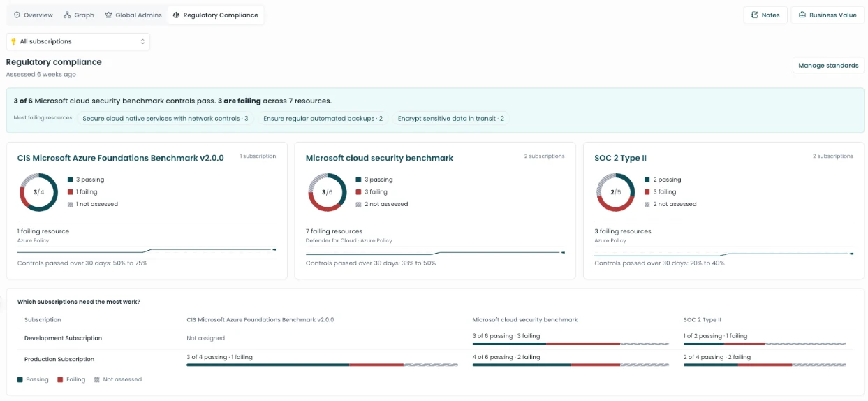Image resolution: width=868 pixels, height=401 pixels.
Task: Click red failing swatch in CIS card legend
Action: (70, 191)
